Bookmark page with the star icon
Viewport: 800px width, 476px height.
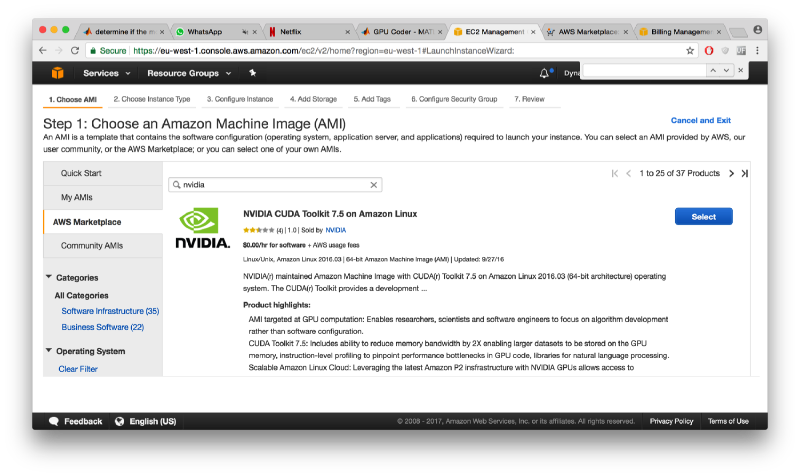690,51
